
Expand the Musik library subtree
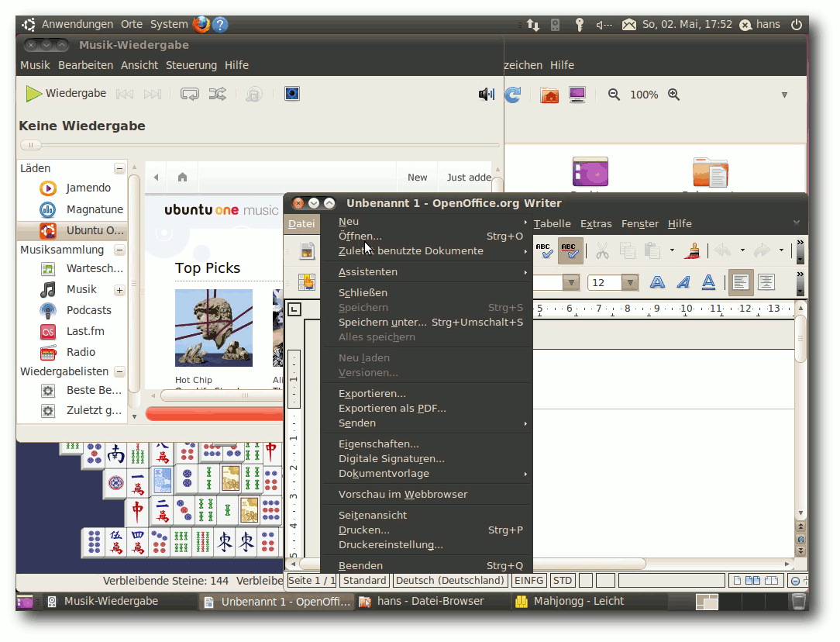pyautogui.click(x=119, y=290)
